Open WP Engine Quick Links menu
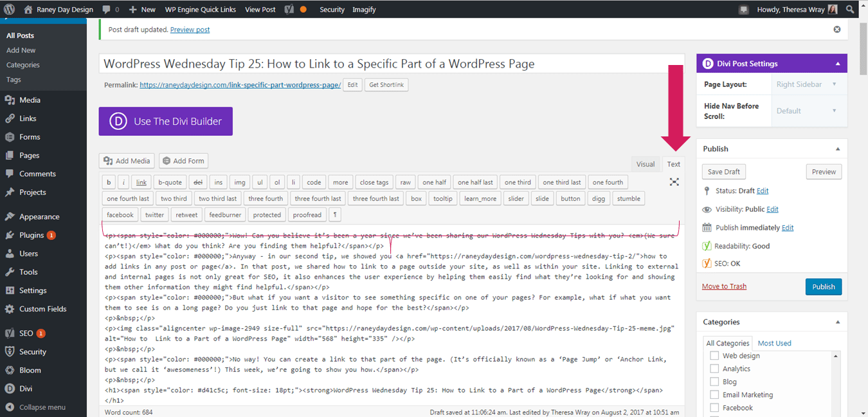Viewport: 868px width, 417px height. pos(201,9)
